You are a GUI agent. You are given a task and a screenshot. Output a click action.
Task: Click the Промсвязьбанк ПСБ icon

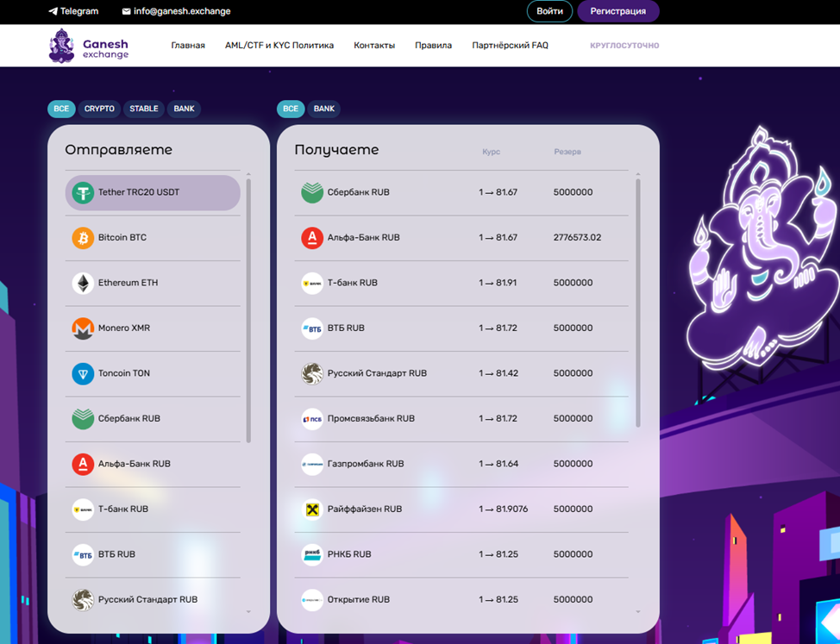(312, 419)
